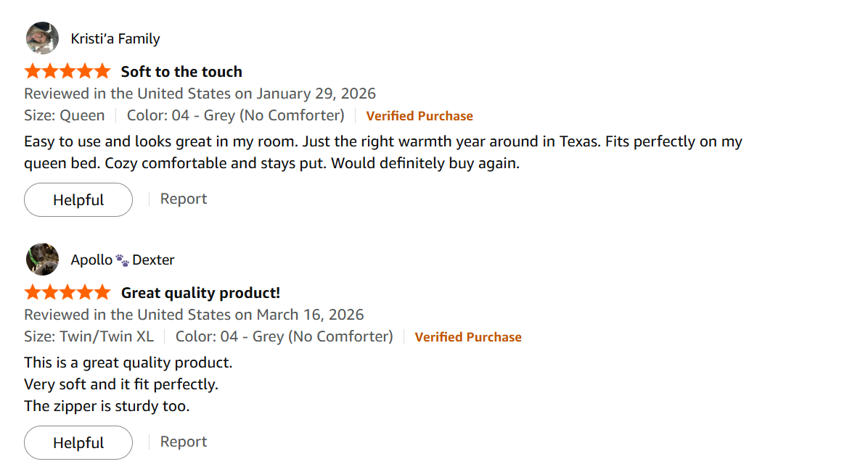
Task: Open Kristi'a Family reviewer profile name
Action: point(115,38)
